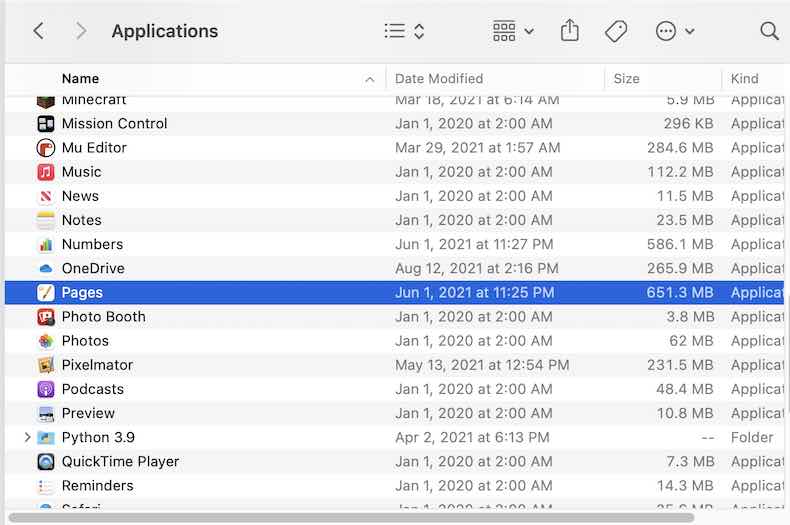Click the Numbers file name

(x=92, y=244)
